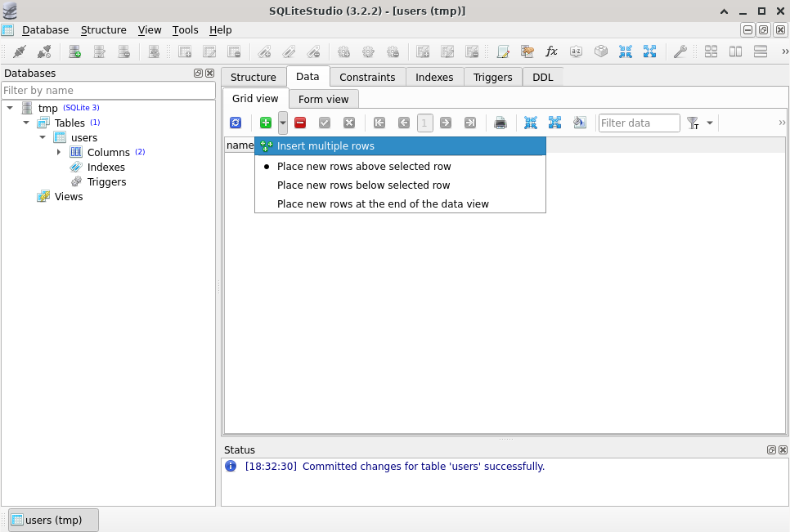Insert a new row with the green plus
Image resolution: width=790 pixels, height=532 pixels.
pos(266,123)
